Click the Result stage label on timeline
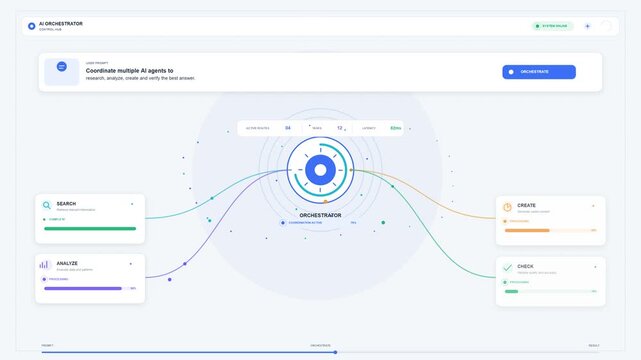This screenshot has width=641, height=360. pyautogui.click(x=594, y=346)
